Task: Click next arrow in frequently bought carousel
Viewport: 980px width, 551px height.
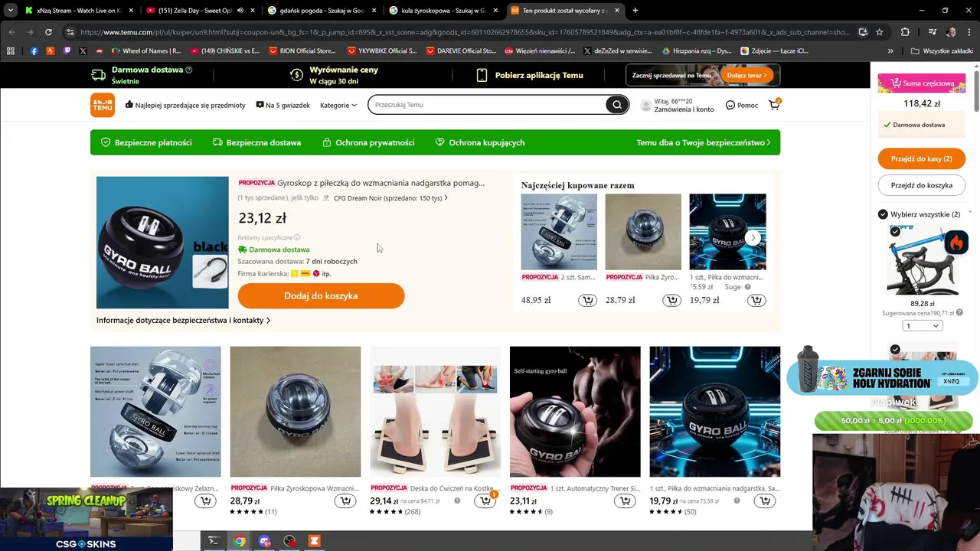Action: tap(753, 238)
